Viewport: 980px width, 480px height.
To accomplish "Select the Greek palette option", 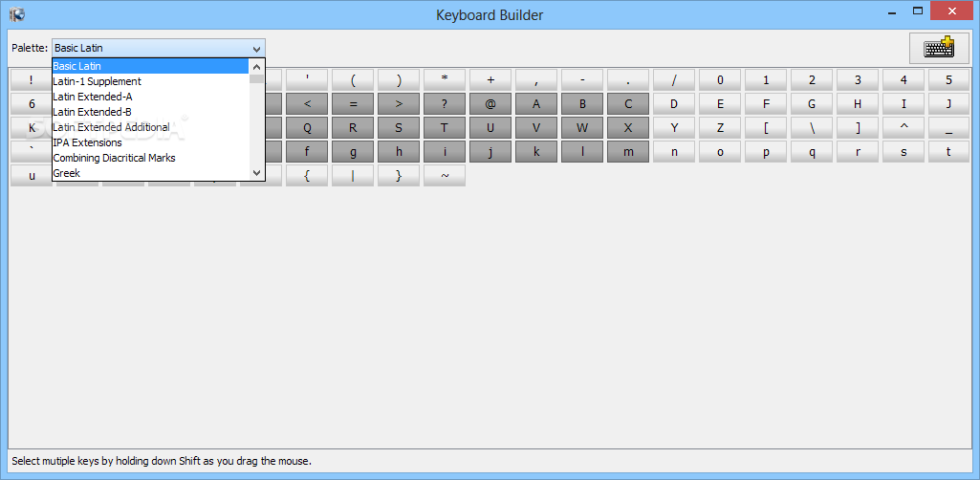I will 151,173.
